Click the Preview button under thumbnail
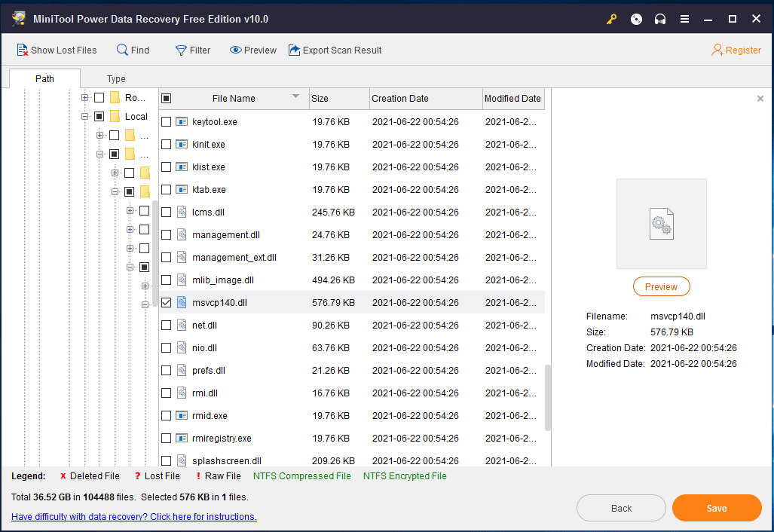The width and height of the screenshot is (774, 532). click(x=661, y=287)
